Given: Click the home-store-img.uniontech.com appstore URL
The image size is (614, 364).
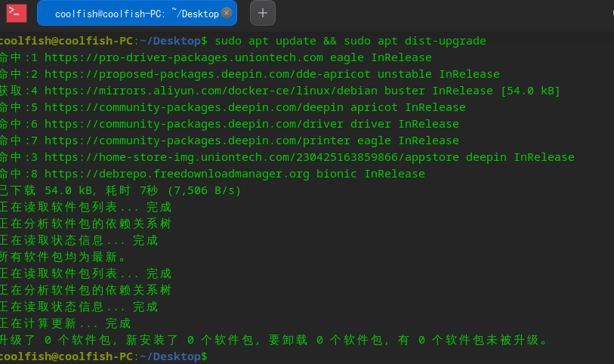Looking at the screenshot, I should [251, 157].
